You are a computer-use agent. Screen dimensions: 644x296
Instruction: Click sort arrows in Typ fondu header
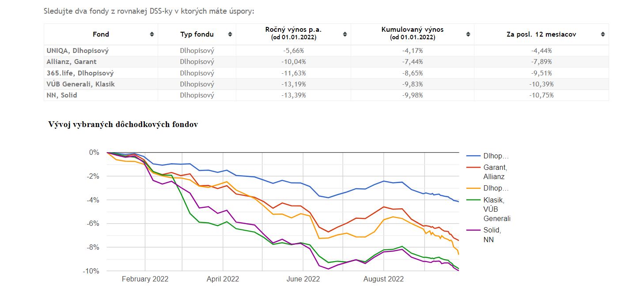230,34
